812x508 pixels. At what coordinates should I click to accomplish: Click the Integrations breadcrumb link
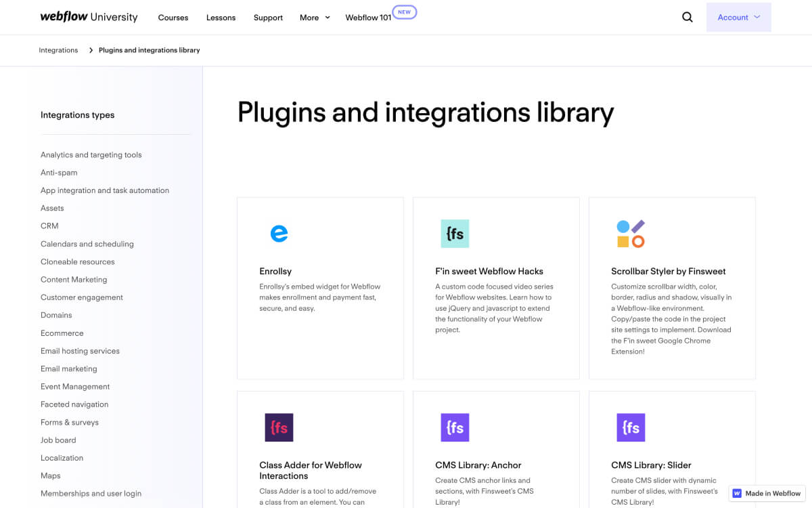pos(58,49)
